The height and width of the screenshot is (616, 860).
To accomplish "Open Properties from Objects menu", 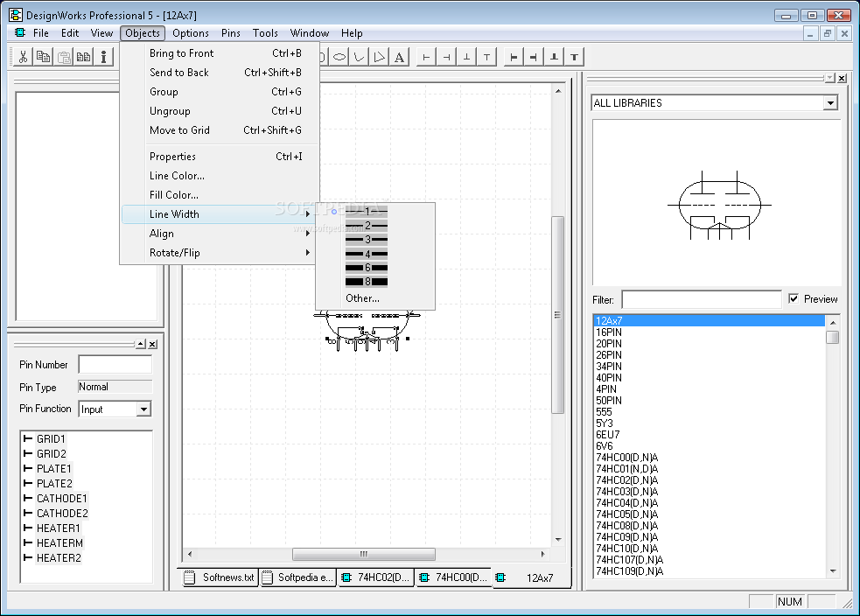I will click(x=220, y=157).
